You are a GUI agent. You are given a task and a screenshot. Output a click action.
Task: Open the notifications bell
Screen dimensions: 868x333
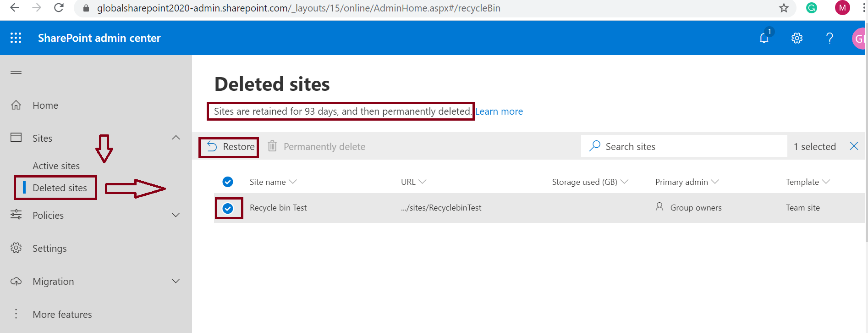[x=764, y=38]
